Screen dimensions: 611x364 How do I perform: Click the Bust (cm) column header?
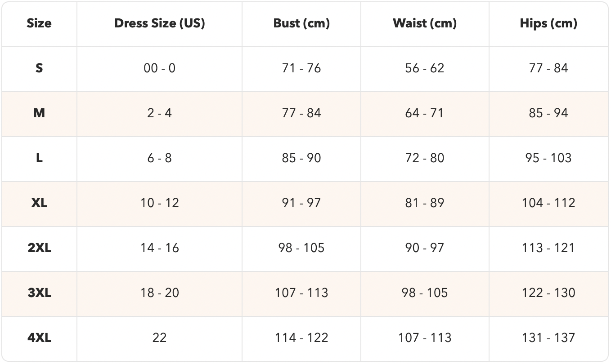[301, 23]
